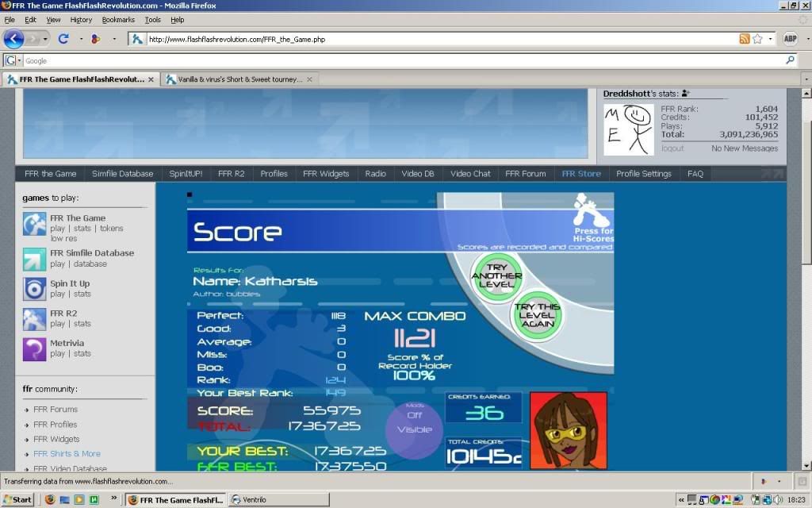
Task: Expand the back/forward history dropdown arrow
Action: point(45,38)
